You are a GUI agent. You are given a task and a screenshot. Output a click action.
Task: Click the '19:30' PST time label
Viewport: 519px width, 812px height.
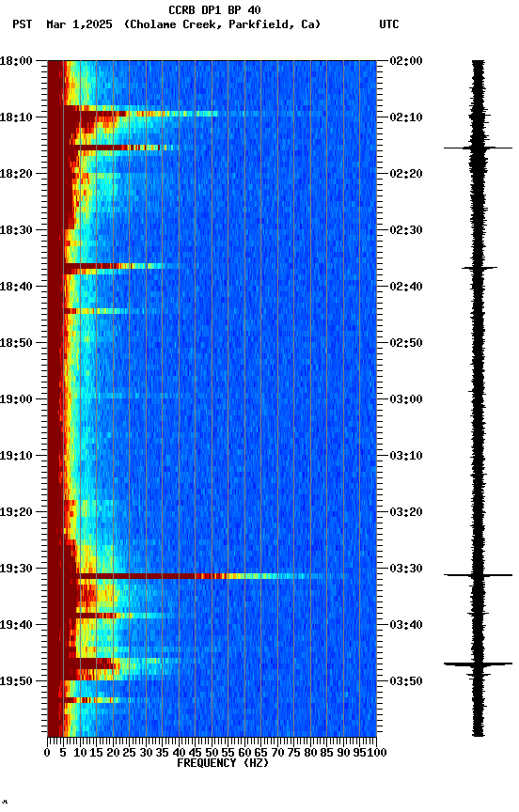(16, 570)
